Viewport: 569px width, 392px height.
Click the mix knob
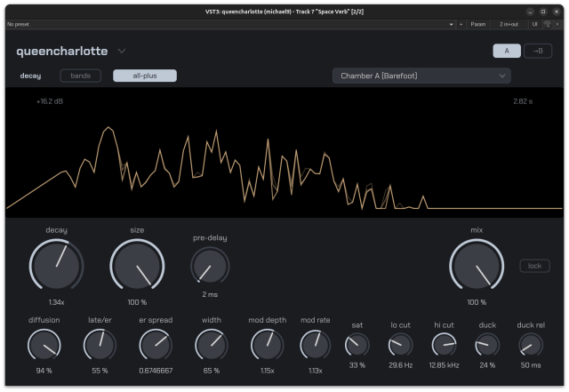pyautogui.click(x=477, y=265)
